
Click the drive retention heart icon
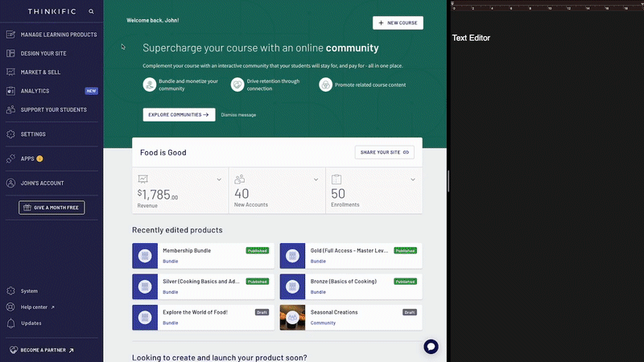click(x=237, y=85)
